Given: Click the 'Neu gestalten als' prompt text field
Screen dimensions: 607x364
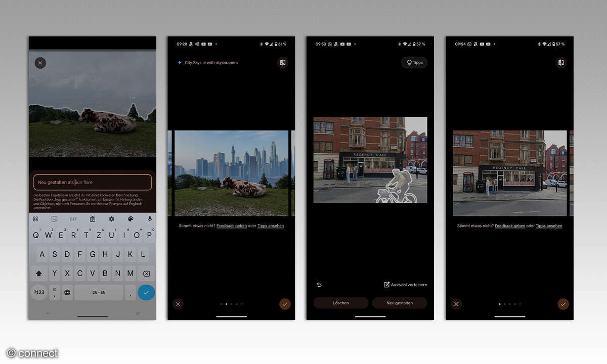Looking at the screenshot, I should [x=93, y=182].
